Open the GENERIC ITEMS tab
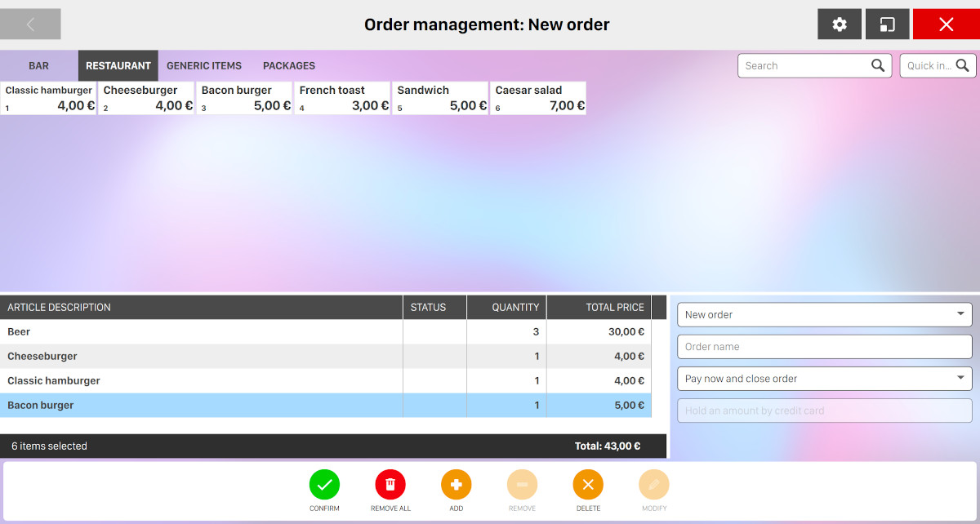Screen dimensions: 980x524 tap(204, 66)
